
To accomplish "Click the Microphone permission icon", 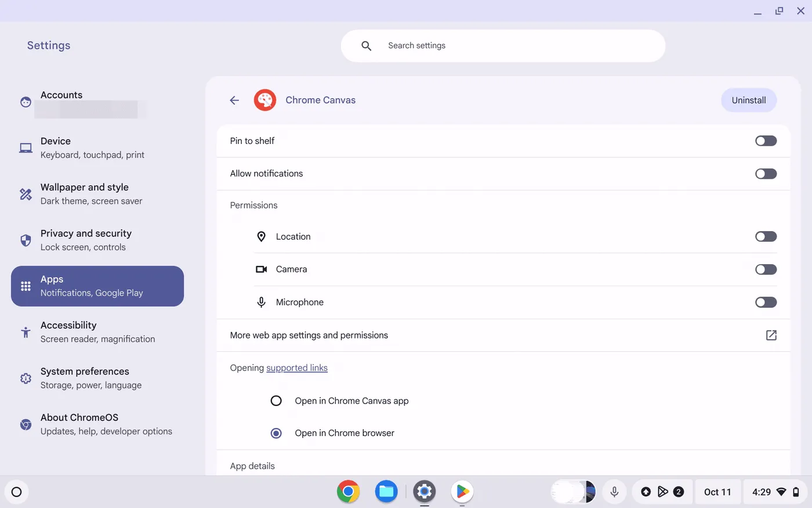I will pos(262,302).
